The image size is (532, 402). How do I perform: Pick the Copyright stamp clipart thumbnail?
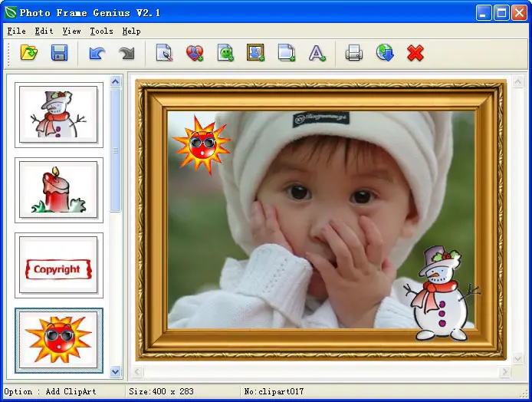click(x=59, y=266)
